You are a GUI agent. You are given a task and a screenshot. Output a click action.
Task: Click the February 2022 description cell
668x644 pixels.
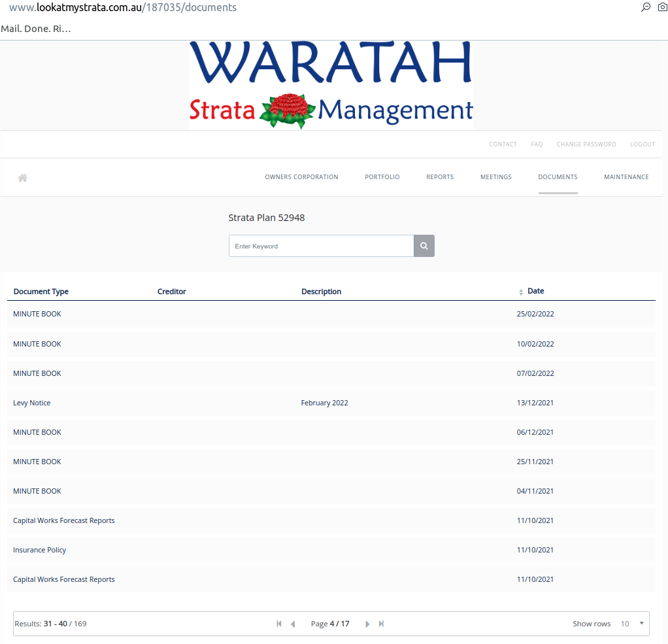click(x=324, y=403)
